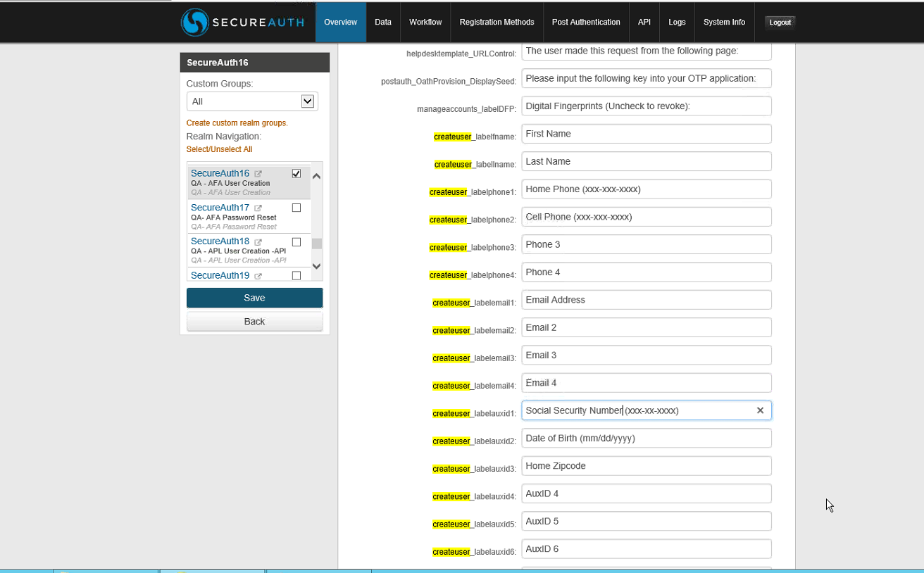Image resolution: width=924 pixels, height=573 pixels.
Task: Click the 'Realm Navigation:' label
Action: pos(224,137)
